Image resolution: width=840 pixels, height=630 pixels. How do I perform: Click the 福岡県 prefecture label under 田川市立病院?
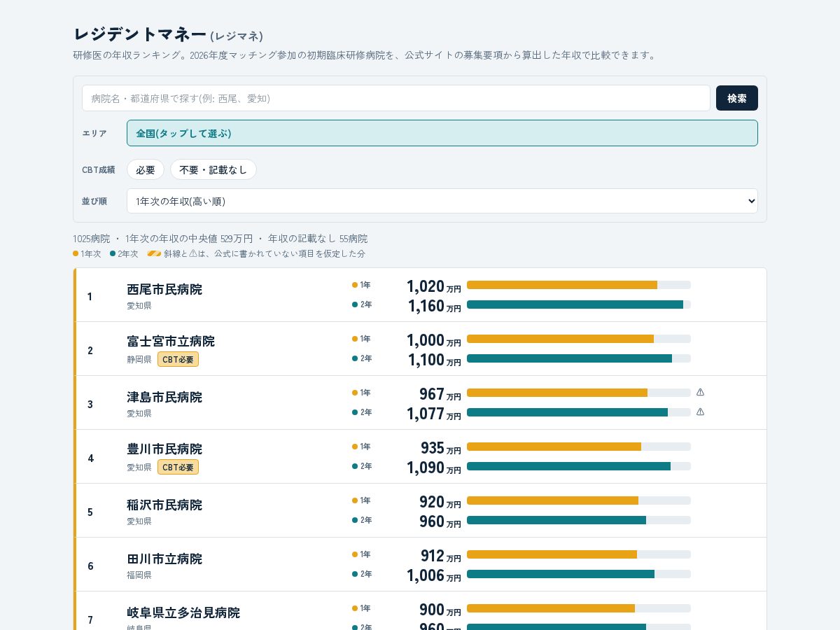pos(139,575)
